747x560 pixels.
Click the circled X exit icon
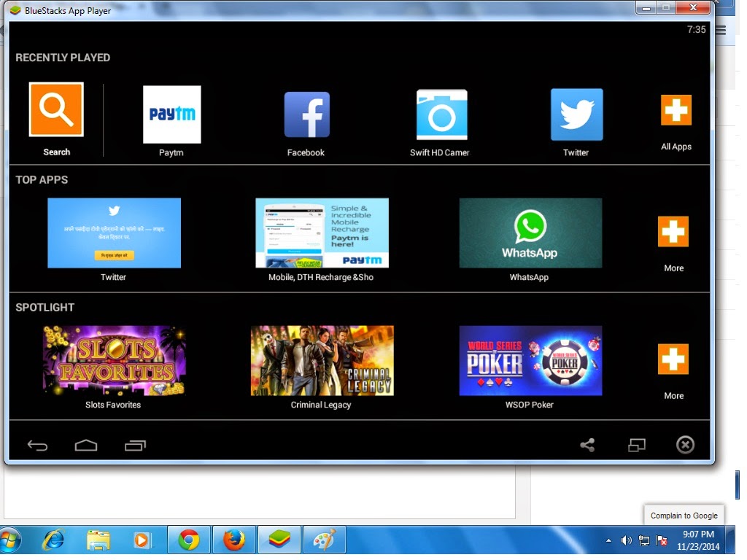(685, 445)
